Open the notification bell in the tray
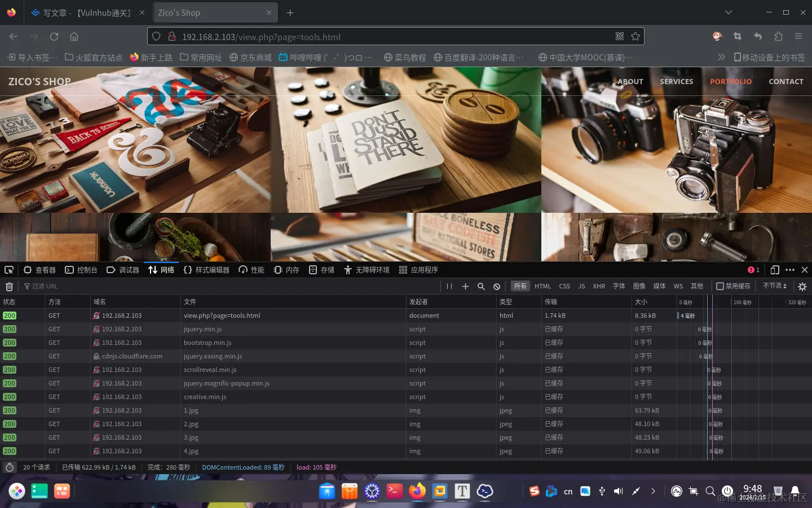The width and height of the screenshot is (812, 508). coord(795,491)
